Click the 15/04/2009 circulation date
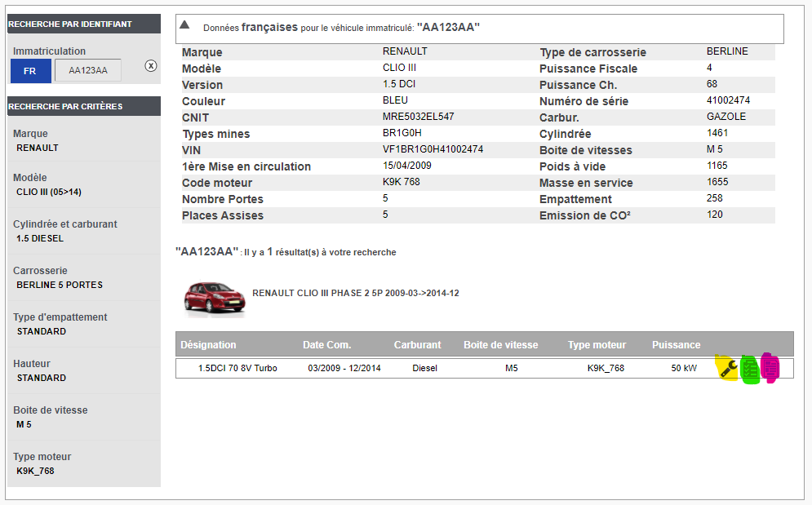Screen dimensions: 812x505 (x=407, y=166)
